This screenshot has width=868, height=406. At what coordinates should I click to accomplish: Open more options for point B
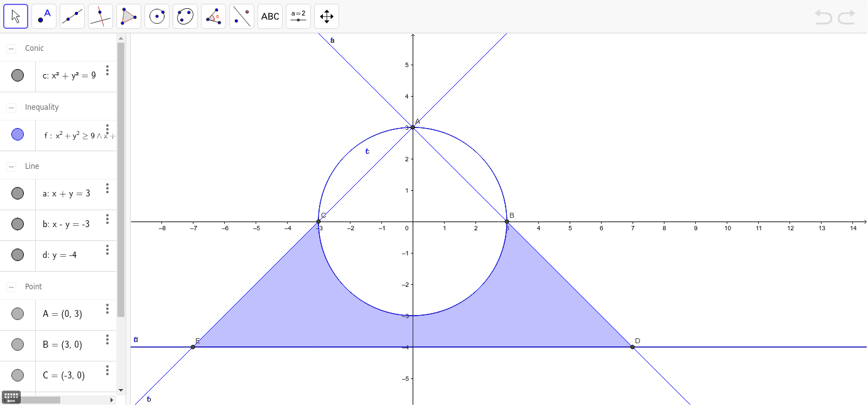pos(107,339)
